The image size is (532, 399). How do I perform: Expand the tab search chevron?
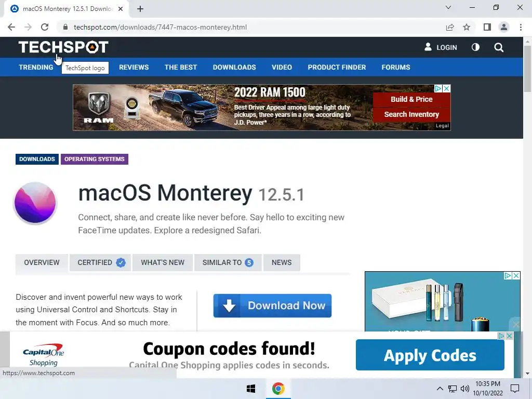[448, 7]
